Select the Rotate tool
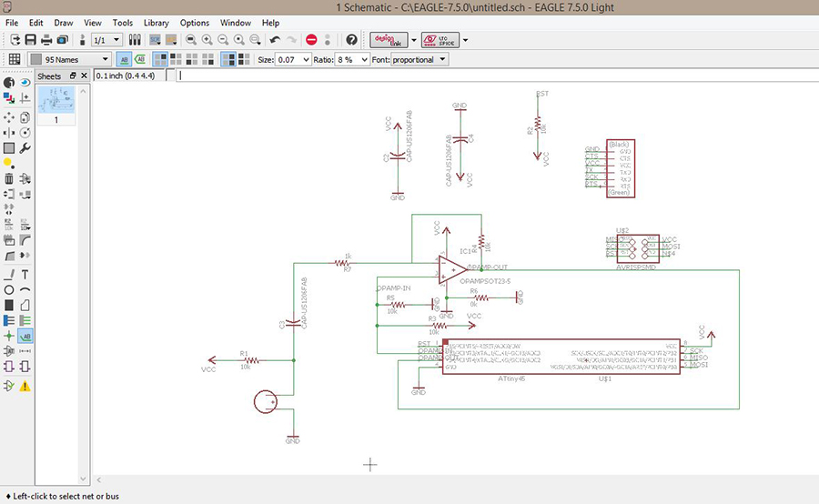The image size is (819, 504). click(25, 133)
